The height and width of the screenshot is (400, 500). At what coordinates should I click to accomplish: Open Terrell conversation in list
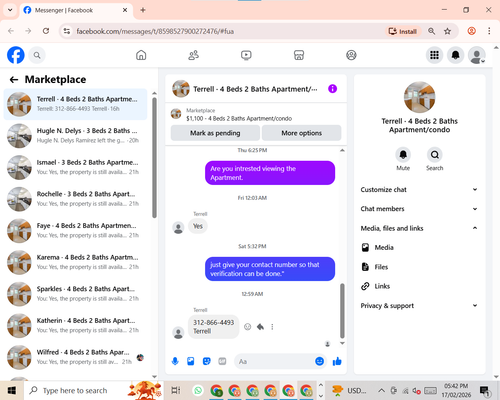75,104
